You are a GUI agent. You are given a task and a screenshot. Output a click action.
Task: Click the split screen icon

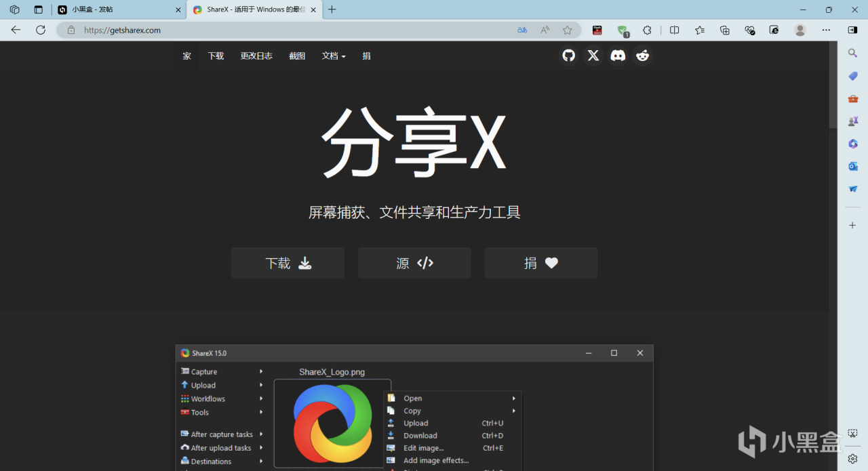[x=674, y=30]
